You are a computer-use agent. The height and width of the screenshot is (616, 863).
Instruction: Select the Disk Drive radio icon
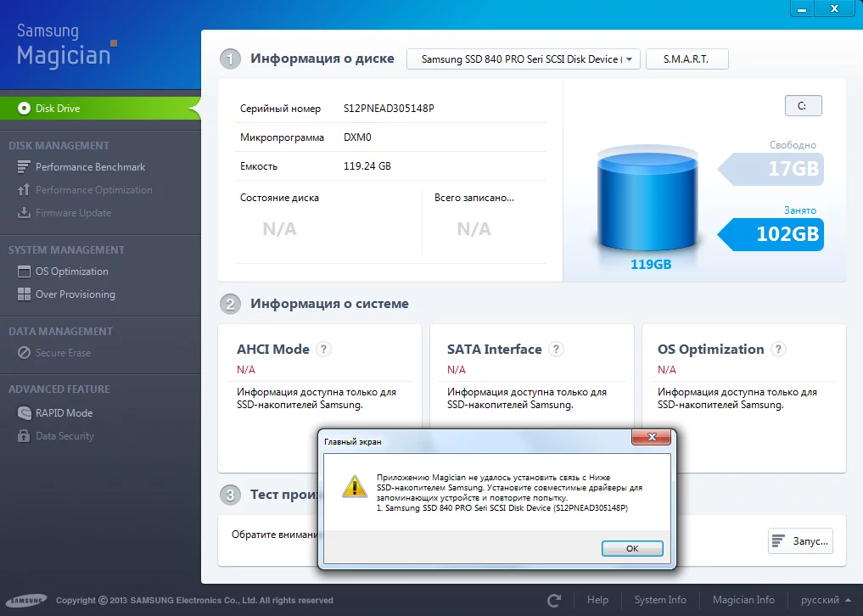[x=24, y=109]
